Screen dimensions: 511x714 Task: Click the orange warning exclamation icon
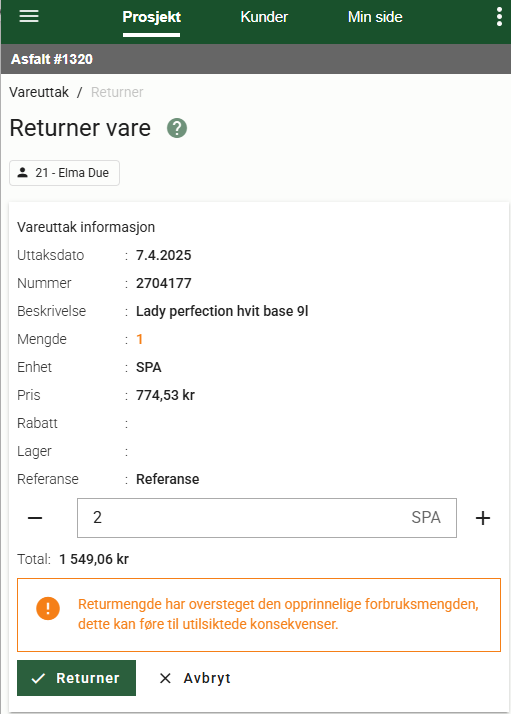pyautogui.click(x=48, y=608)
